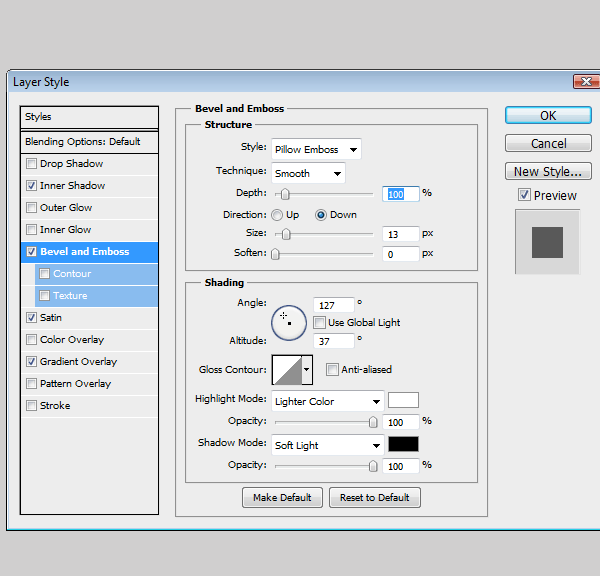
Task: Click the Shadow Opacity slider handle
Action: (x=373, y=466)
